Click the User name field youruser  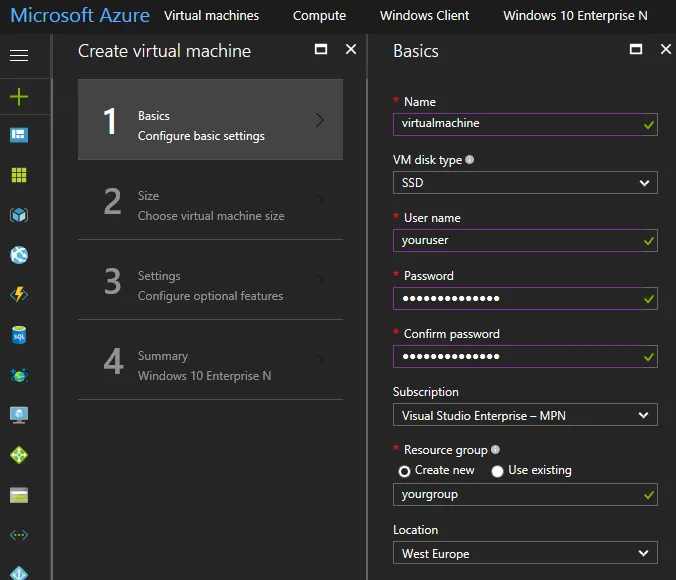coord(525,241)
